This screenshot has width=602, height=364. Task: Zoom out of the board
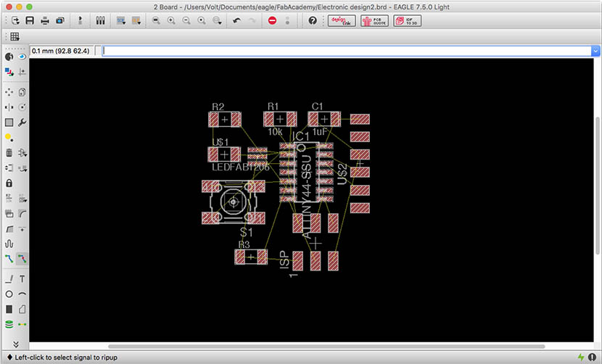click(x=186, y=21)
